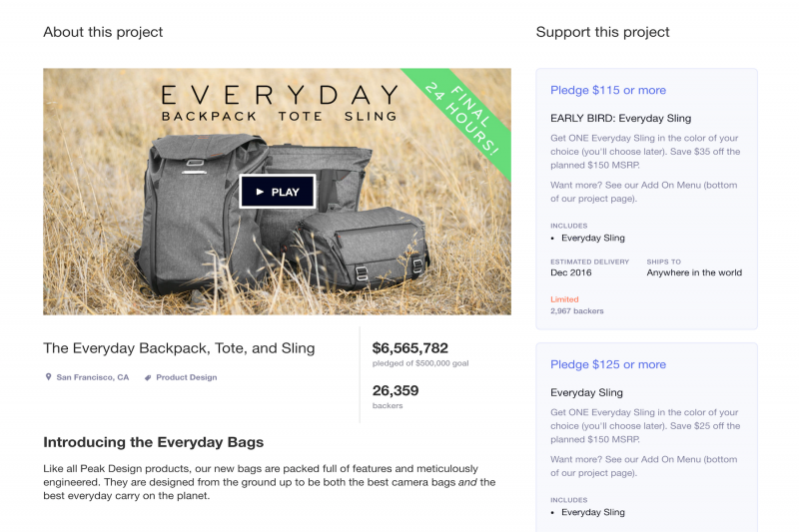Click the 2,967 backers text
799x532 pixels.
tap(577, 311)
